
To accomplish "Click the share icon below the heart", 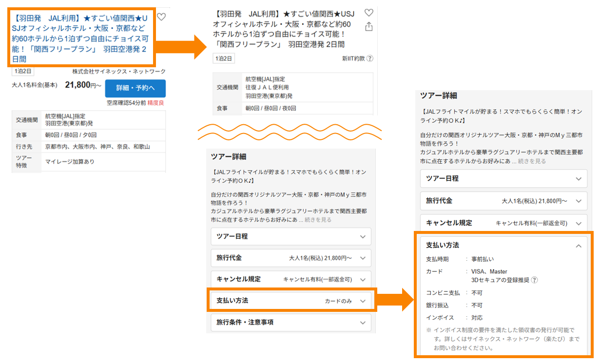I will point(369,26).
